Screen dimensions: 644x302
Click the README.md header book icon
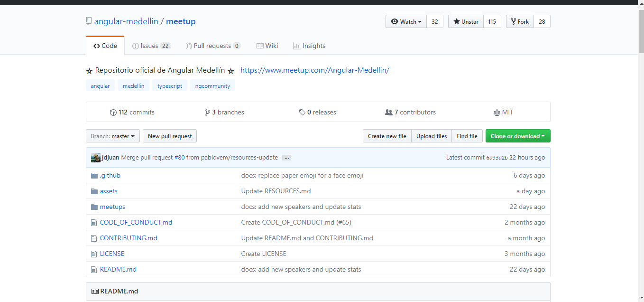click(95, 292)
